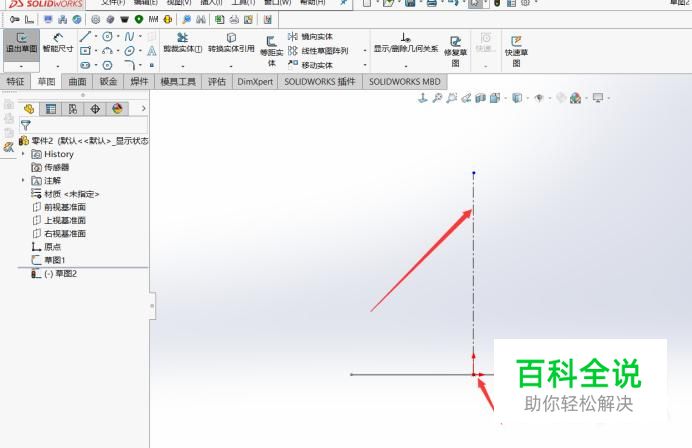The width and height of the screenshot is (692, 448).
Task: Select the sketch Text (A) tool
Action: pyautogui.click(x=151, y=51)
